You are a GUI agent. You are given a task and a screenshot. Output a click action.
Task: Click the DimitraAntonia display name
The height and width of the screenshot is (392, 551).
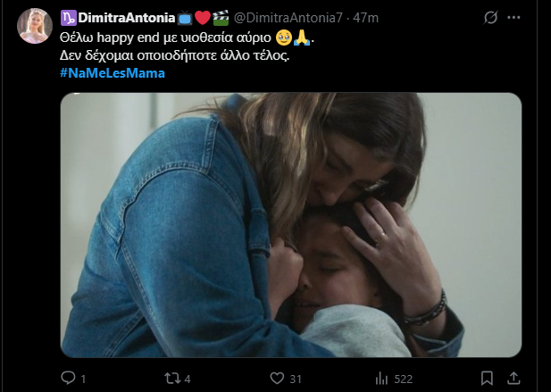(128, 18)
